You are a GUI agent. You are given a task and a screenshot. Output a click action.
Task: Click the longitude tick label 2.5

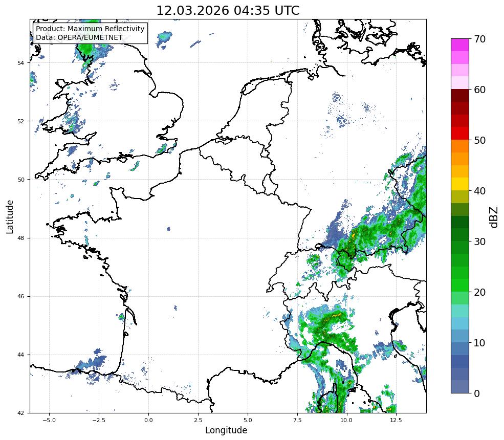[198, 420]
